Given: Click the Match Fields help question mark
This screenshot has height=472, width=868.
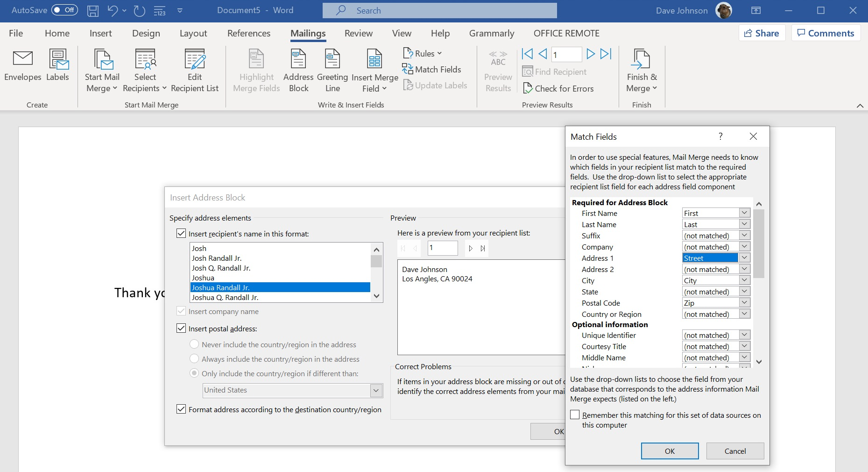Looking at the screenshot, I should [720, 136].
